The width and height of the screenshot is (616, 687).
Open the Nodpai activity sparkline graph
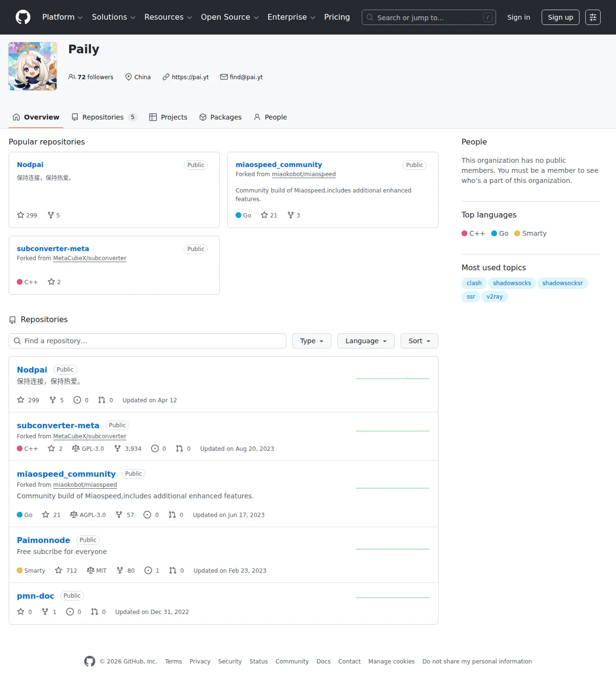(392, 379)
